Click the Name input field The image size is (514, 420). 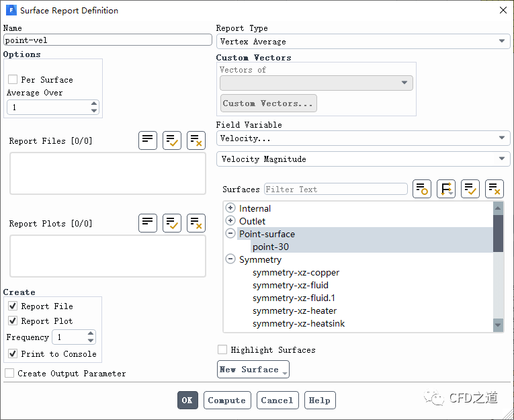pos(108,40)
